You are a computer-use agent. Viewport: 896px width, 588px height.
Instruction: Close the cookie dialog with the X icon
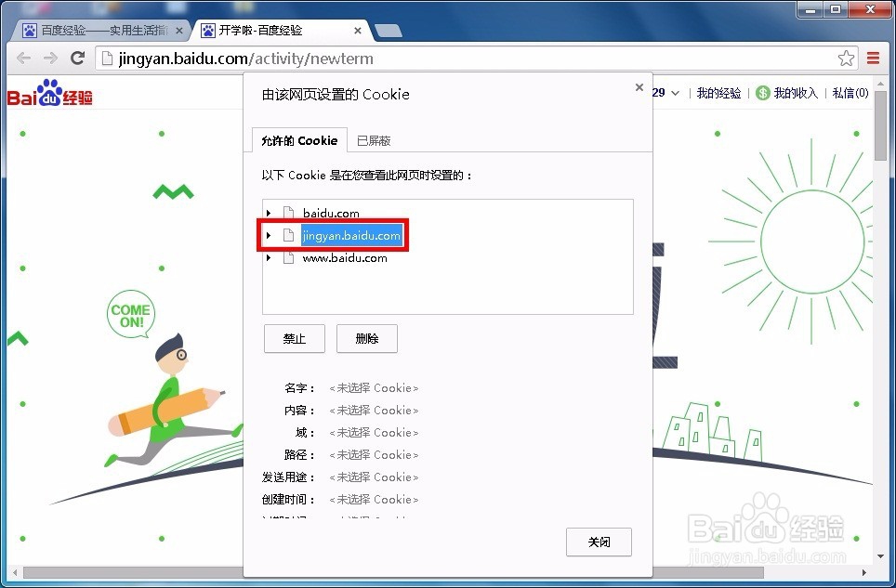[639, 87]
